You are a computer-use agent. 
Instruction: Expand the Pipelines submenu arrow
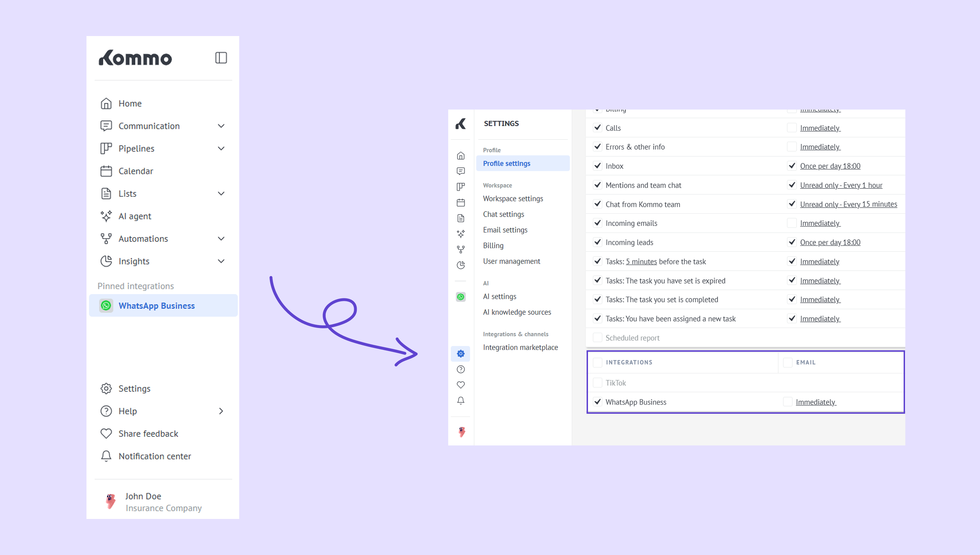point(221,148)
